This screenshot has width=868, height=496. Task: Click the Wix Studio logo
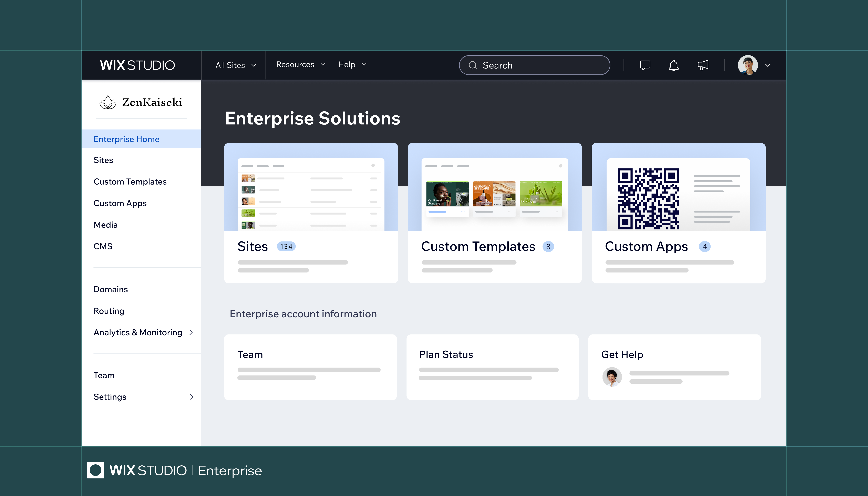coord(137,65)
